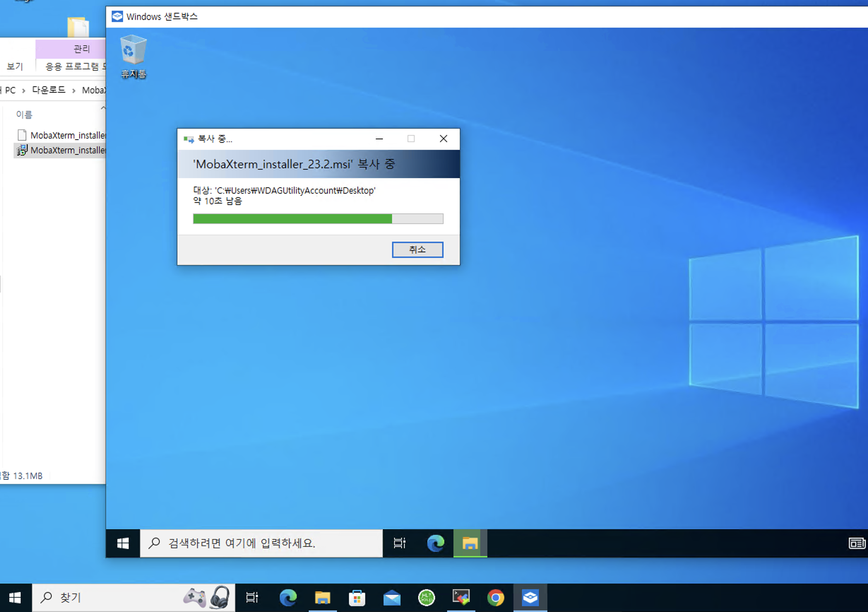Open Google Chrome from host taskbar
This screenshot has height=612, width=868.
coord(496,598)
